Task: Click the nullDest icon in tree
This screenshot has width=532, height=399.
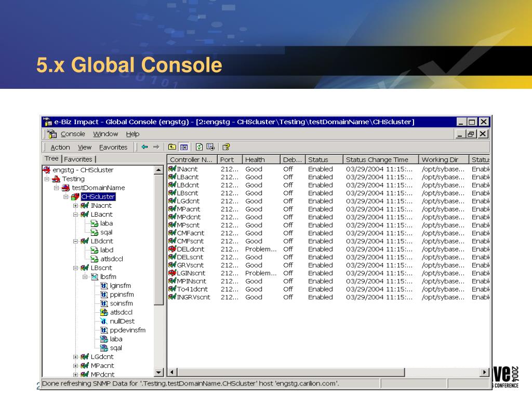Action: tap(104, 321)
